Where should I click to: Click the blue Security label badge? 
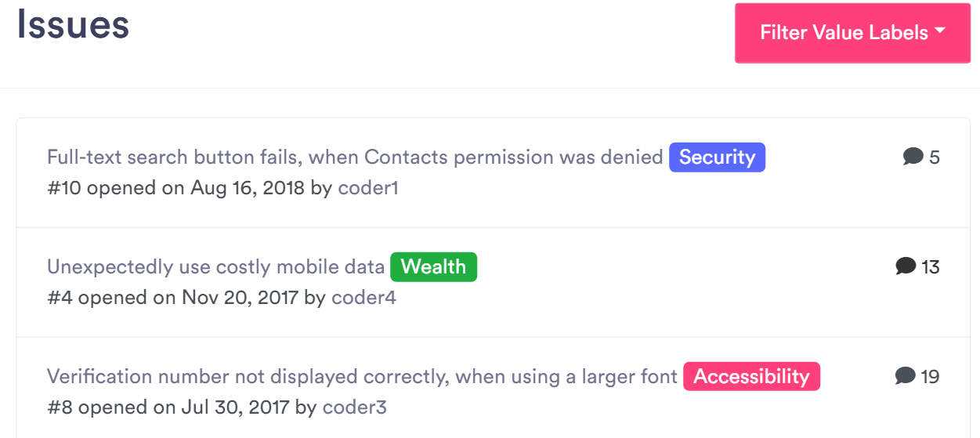click(717, 157)
